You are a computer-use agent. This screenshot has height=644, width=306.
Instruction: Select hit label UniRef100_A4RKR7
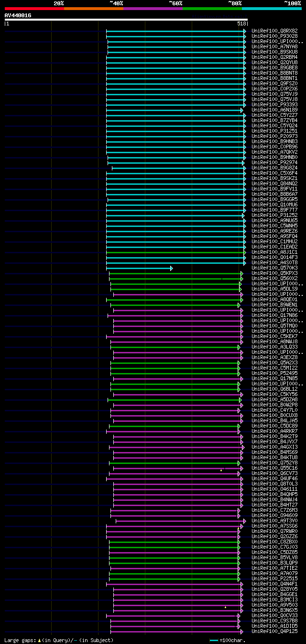pos(274,431)
